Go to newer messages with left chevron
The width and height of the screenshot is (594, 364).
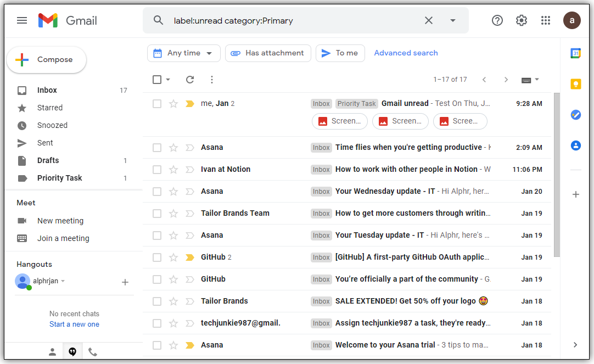tap(484, 80)
